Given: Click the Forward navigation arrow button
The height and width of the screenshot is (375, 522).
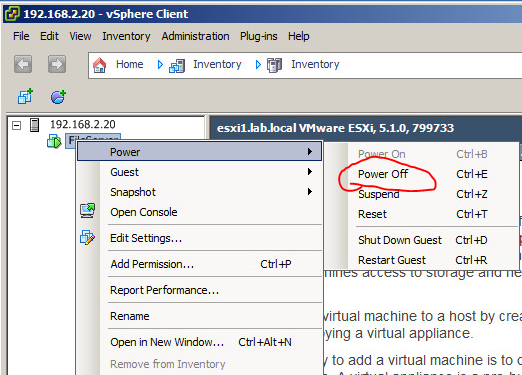Looking at the screenshot, I should [57, 64].
